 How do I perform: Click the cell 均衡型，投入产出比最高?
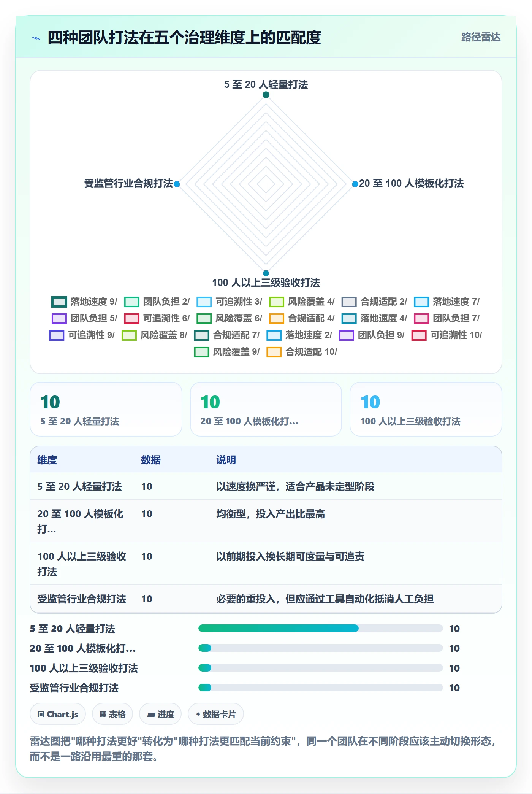[x=271, y=514]
